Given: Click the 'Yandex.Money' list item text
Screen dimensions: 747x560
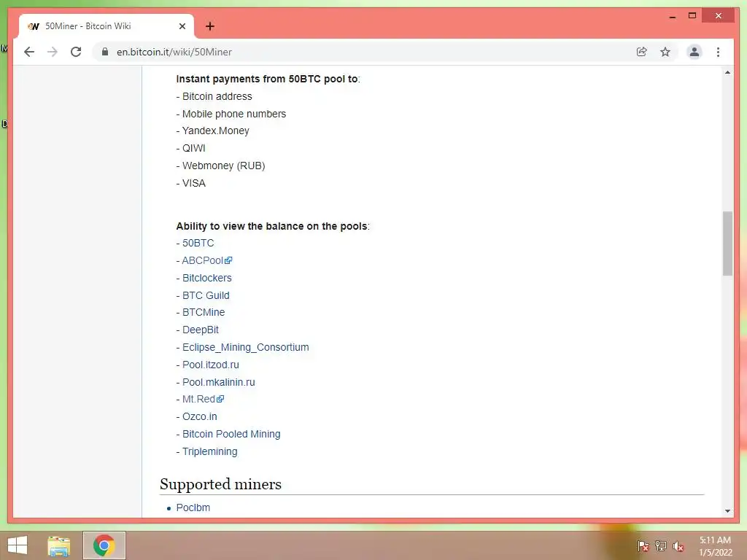Looking at the screenshot, I should click(215, 131).
